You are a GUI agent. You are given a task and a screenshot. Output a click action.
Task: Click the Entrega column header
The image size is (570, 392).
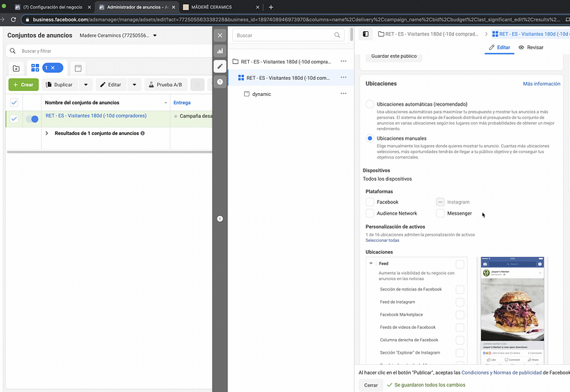[x=181, y=103]
